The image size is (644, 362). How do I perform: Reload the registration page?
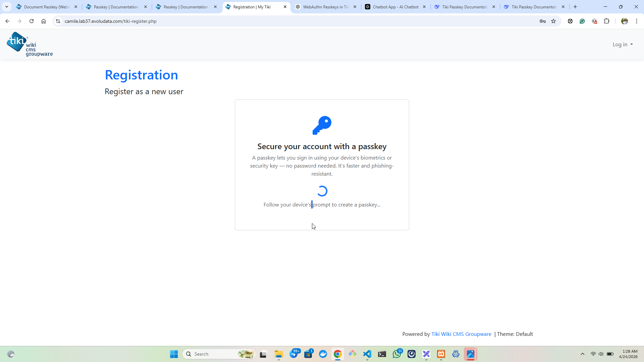pyautogui.click(x=32, y=21)
